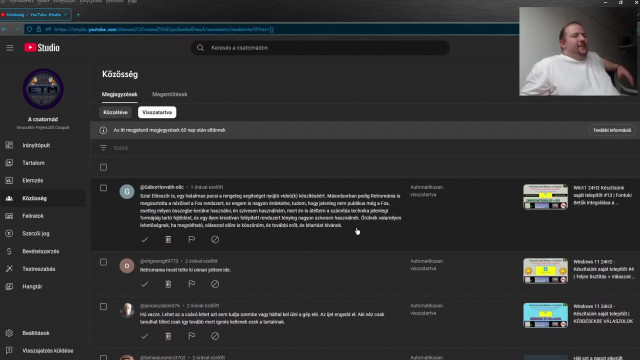
Task: Click the YouTube Studio logo
Action: tap(42, 48)
